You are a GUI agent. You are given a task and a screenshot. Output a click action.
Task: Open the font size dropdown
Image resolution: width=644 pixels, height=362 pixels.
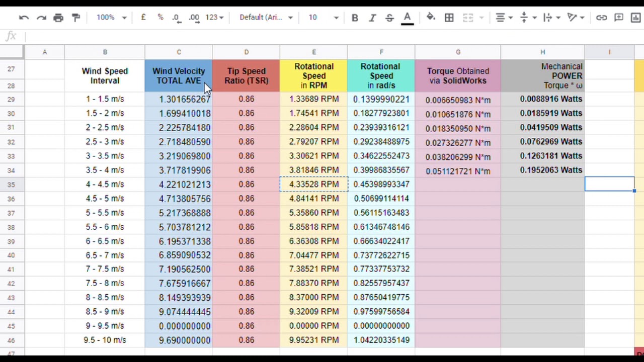[x=324, y=18]
